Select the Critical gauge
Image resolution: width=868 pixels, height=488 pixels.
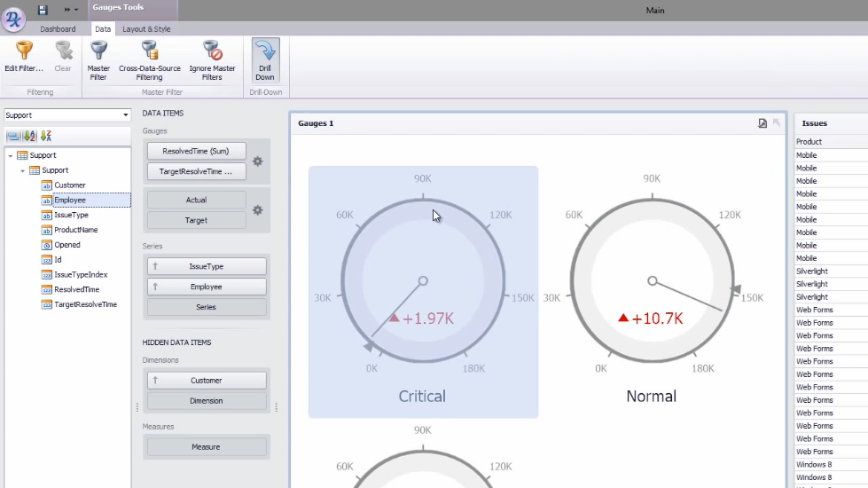coord(423,292)
